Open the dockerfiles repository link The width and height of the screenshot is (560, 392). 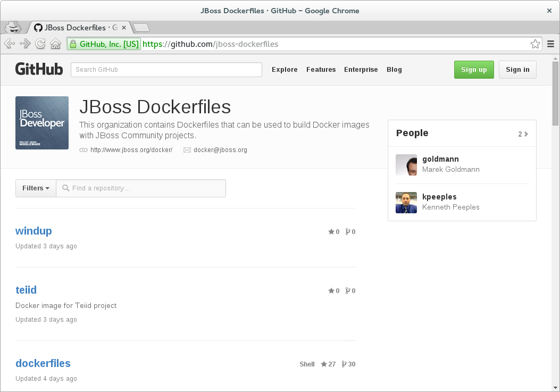pyautogui.click(x=43, y=363)
